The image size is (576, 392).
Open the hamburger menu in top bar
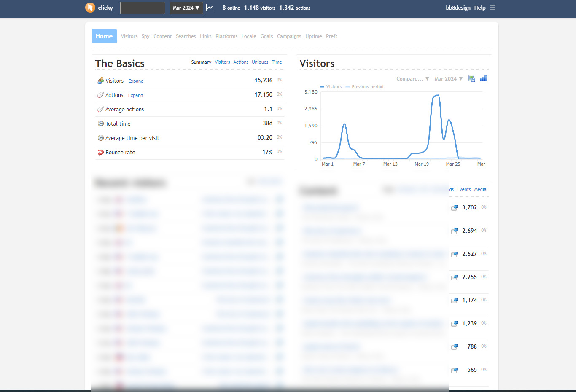tap(493, 8)
